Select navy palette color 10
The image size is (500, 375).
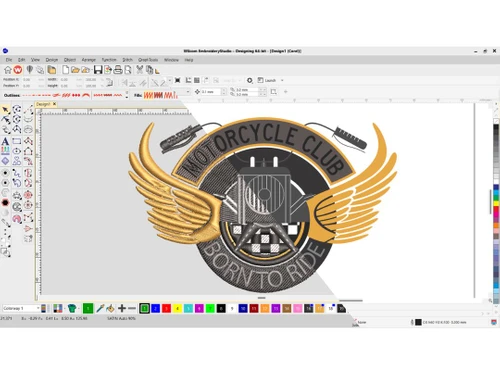coord(243,308)
